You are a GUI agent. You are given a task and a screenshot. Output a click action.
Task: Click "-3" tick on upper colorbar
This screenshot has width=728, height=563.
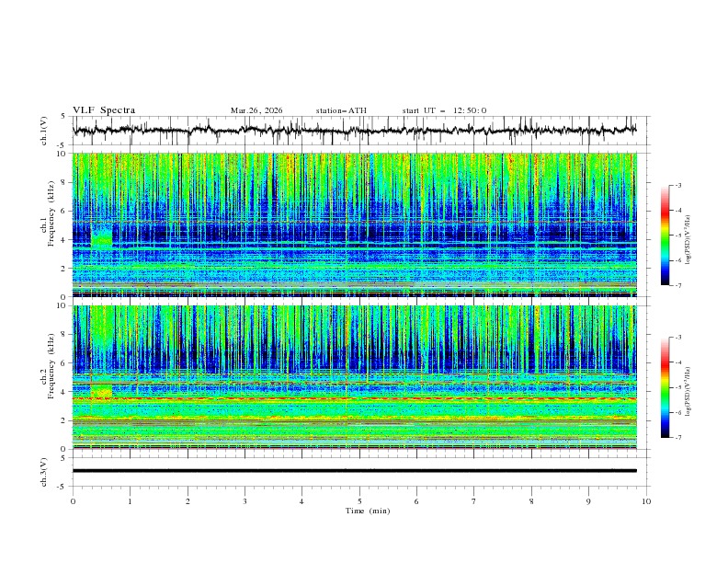coord(678,185)
